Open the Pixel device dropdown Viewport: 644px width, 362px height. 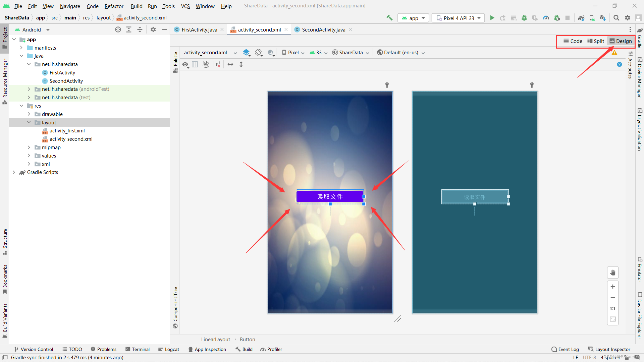[293, 53]
